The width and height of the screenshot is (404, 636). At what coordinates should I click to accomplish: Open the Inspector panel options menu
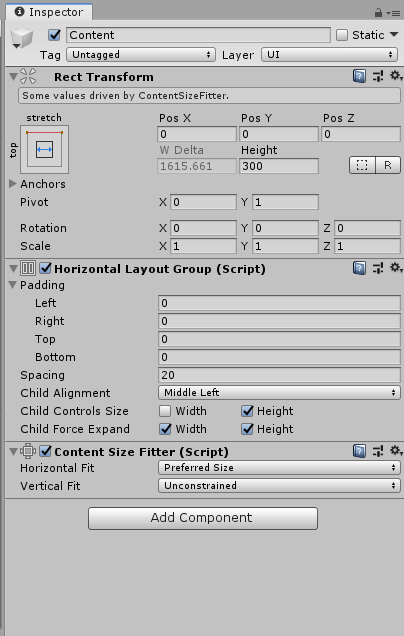[x=393, y=13]
